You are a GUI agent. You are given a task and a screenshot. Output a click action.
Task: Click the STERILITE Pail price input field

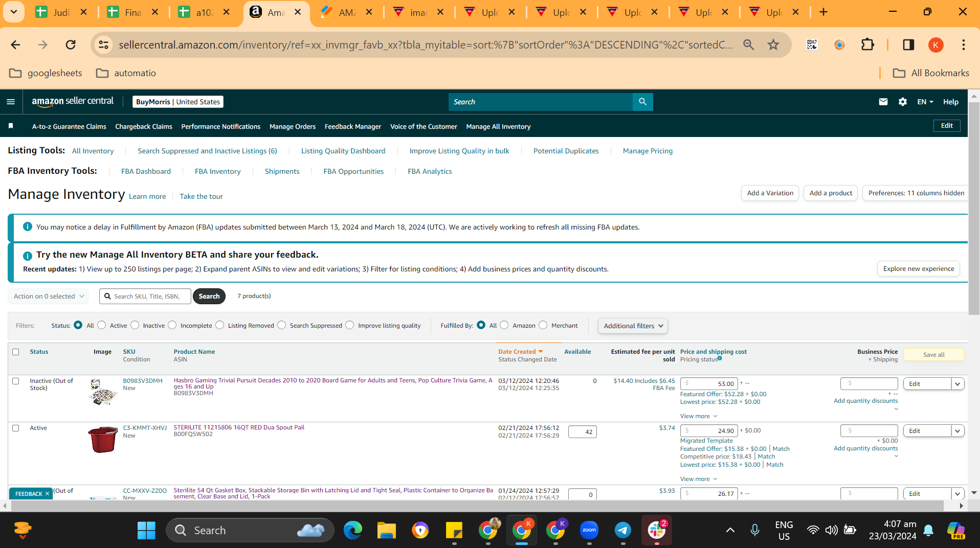709,431
